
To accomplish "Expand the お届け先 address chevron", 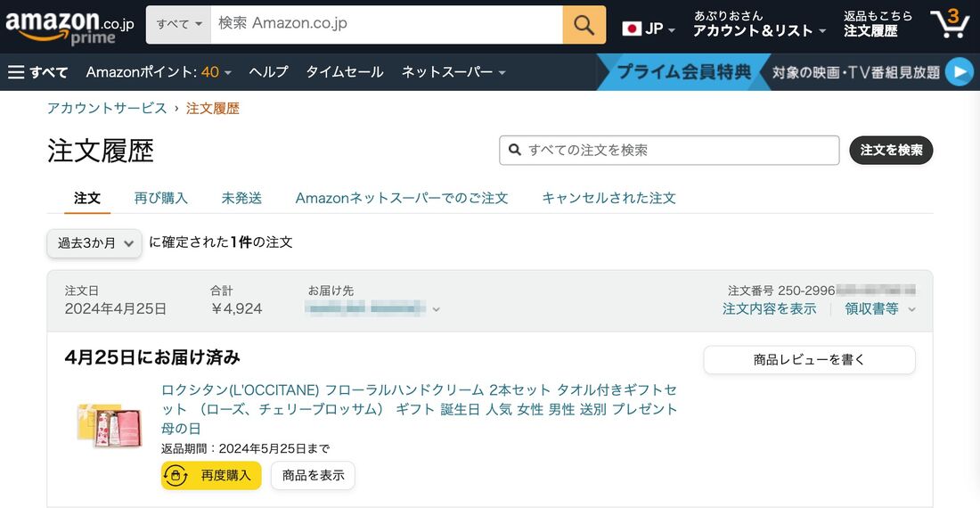I will click(436, 309).
